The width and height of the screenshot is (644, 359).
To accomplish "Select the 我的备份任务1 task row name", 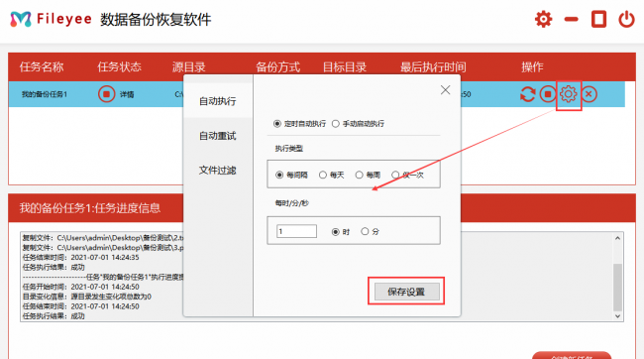I will coord(45,94).
